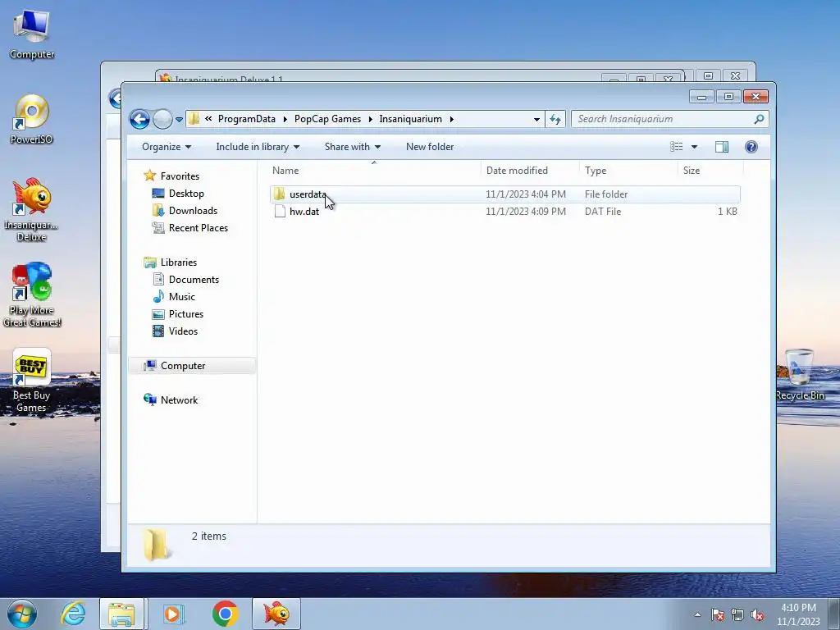Screen dimensions: 840x630
Task: Show hidden system tray icons
Action: point(697,614)
